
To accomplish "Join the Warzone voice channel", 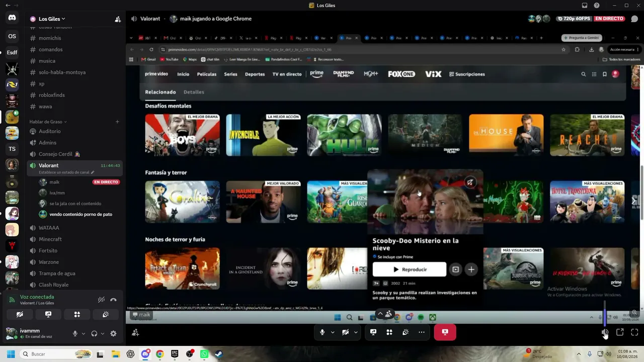I will (75, 262).
